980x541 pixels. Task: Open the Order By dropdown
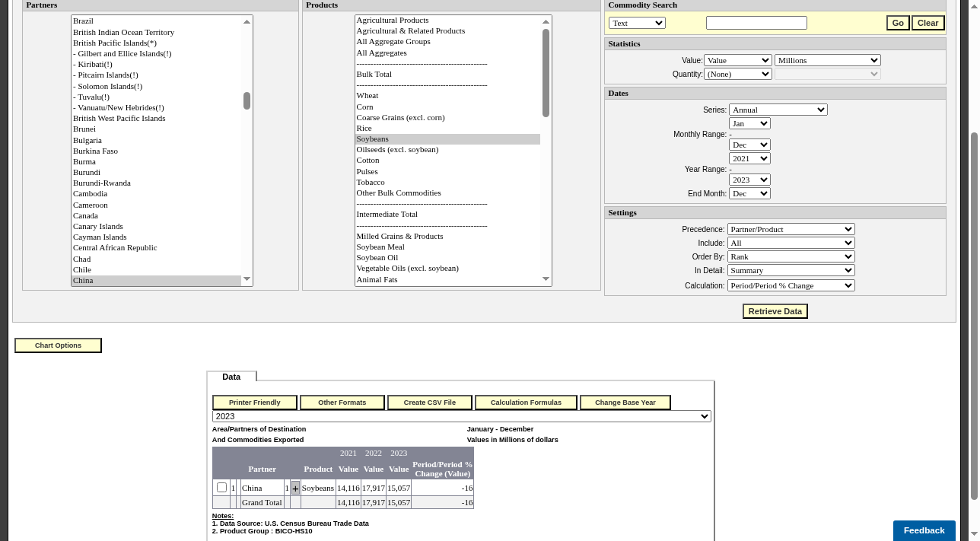tap(791, 256)
